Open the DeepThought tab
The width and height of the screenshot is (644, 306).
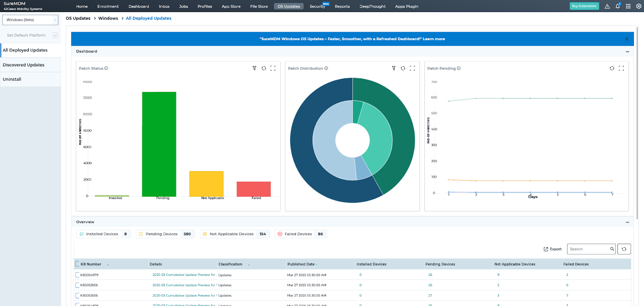[x=372, y=6]
